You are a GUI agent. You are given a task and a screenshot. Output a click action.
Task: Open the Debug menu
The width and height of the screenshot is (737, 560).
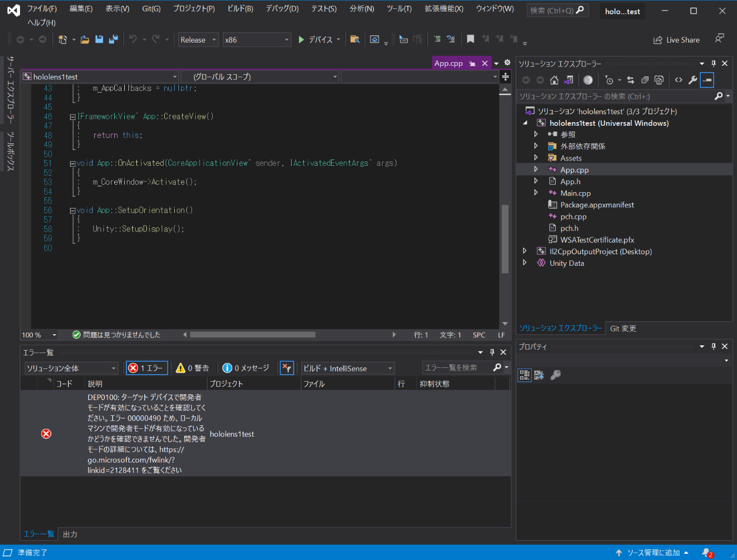(282, 9)
